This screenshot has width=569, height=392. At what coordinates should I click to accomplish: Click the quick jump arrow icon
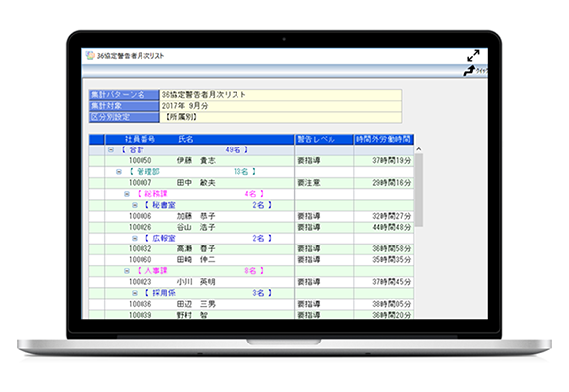[x=469, y=71]
